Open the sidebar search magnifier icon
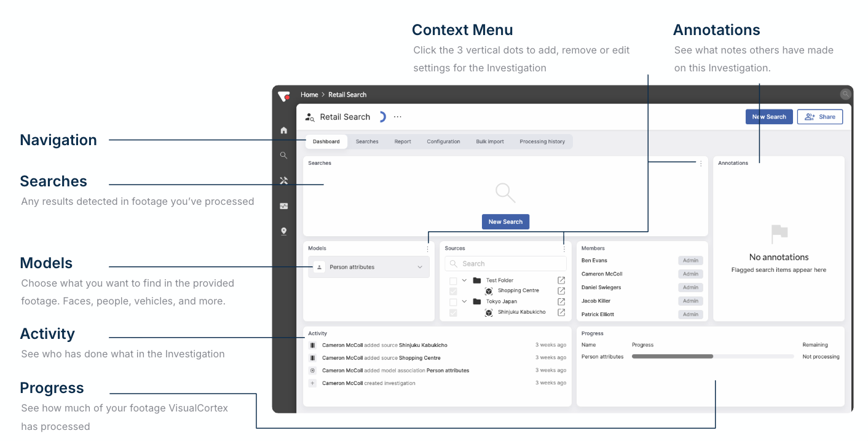 (283, 156)
